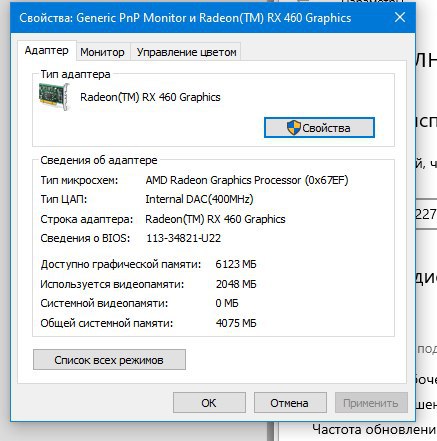Open the Управление цветом tab
This screenshot has height=441, width=437.
pyautogui.click(x=186, y=52)
